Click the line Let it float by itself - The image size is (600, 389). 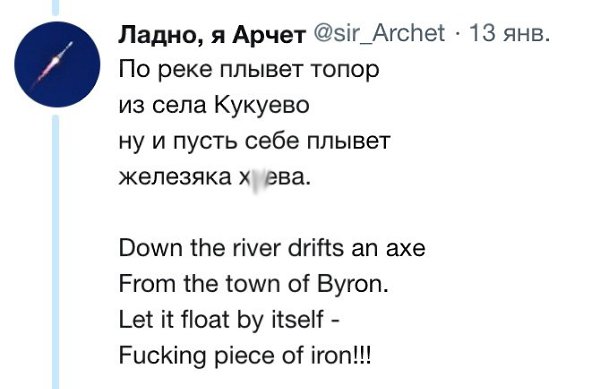point(228,320)
